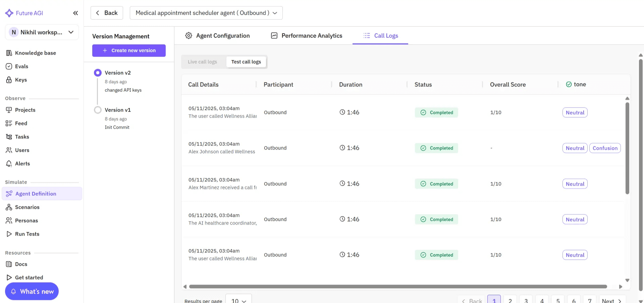Viewport: 644px width, 303px height.
Task: Click Neutral tag in Alex Martinez row
Action: pyautogui.click(x=575, y=184)
